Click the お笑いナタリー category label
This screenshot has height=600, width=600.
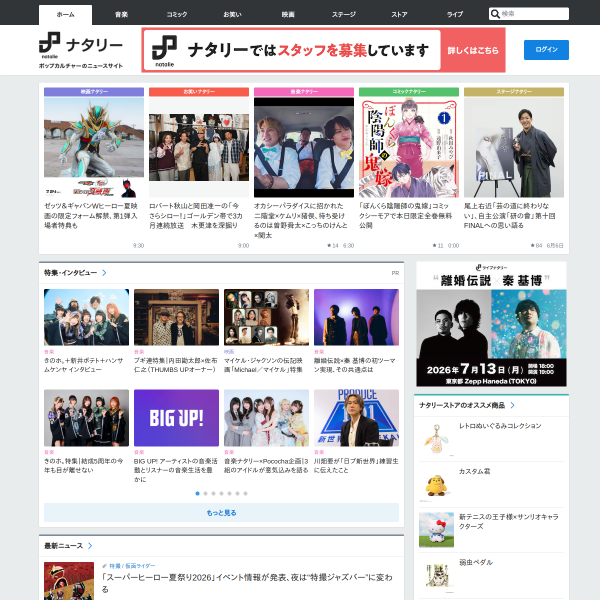[199, 92]
